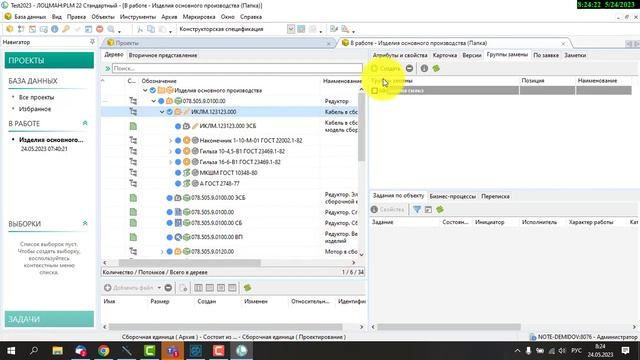Click the blue filter funnel icon in the tasks panel
This screenshot has height=360, width=640.
tap(417, 209)
